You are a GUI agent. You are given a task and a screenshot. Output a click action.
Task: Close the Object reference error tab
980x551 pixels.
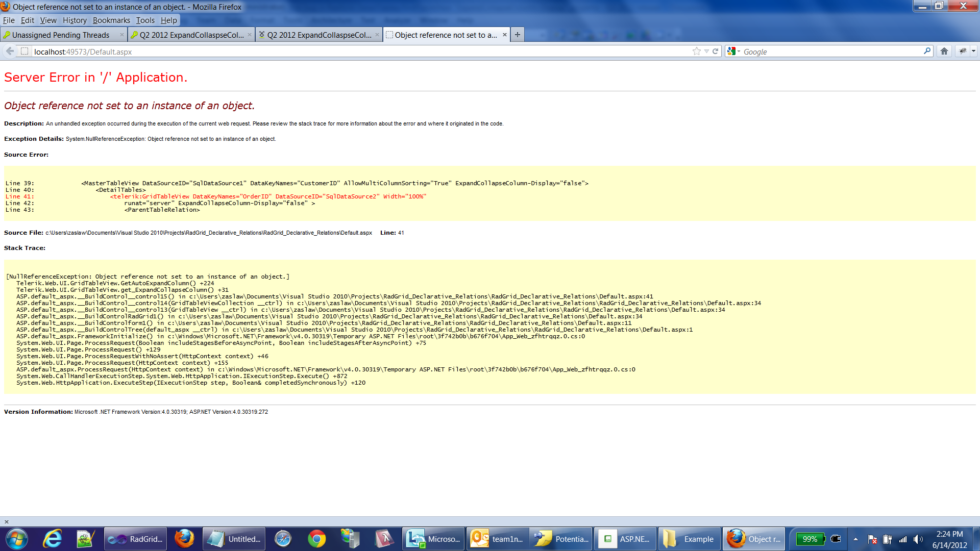pos(505,35)
